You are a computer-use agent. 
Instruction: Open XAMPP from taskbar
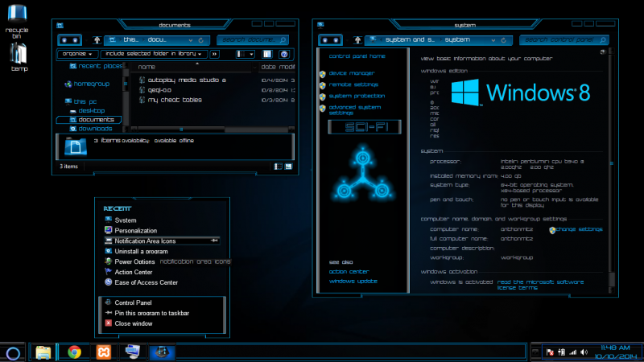(x=104, y=352)
